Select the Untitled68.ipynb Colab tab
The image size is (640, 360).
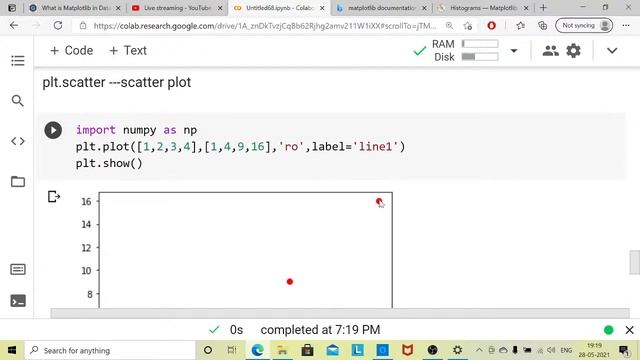pyautogui.click(x=279, y=8)
